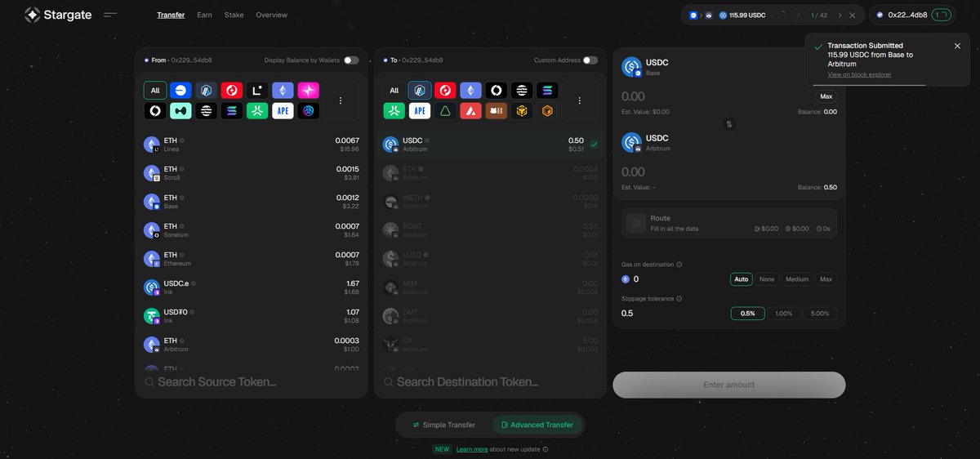Select the Solana chain icon in To panel

(x=547, y=91)
